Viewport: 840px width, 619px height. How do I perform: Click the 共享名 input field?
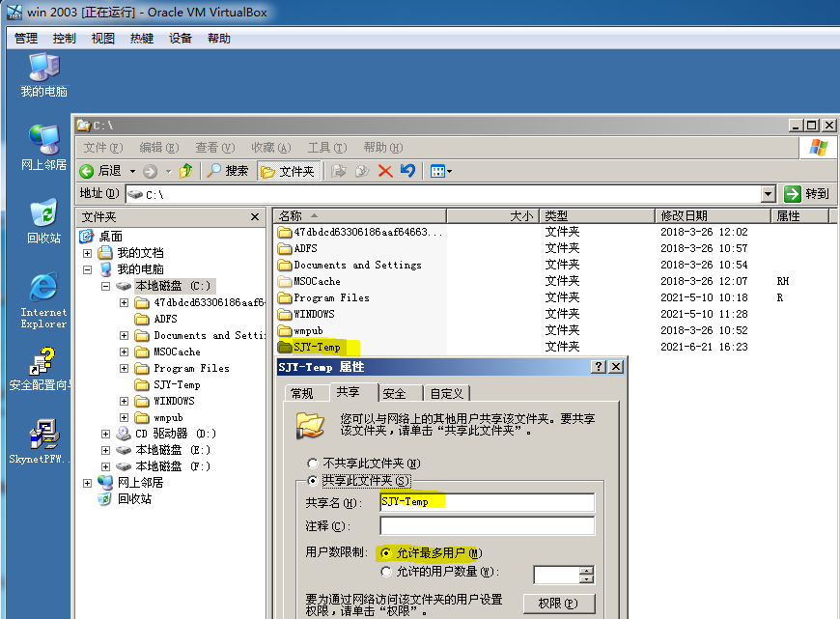point(487,502)
